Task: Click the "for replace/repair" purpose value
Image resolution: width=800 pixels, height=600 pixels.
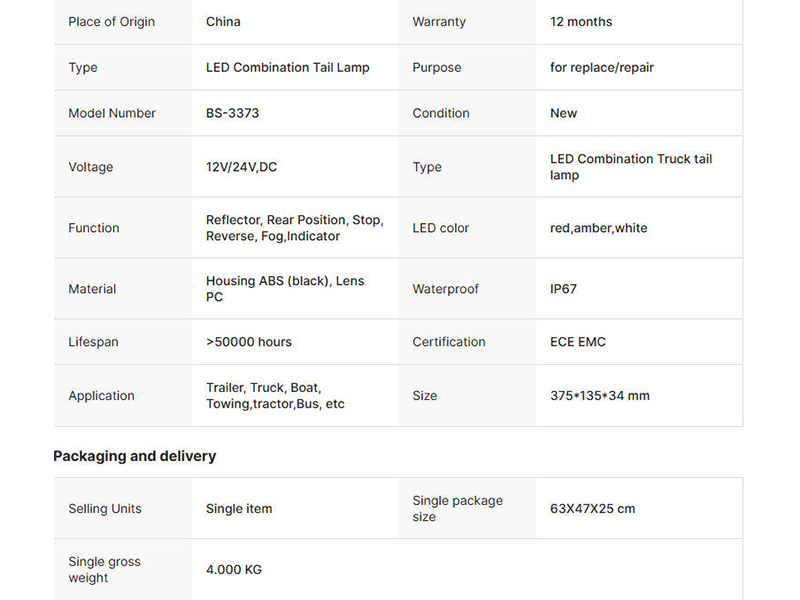Action: click(x=602, y=68)
